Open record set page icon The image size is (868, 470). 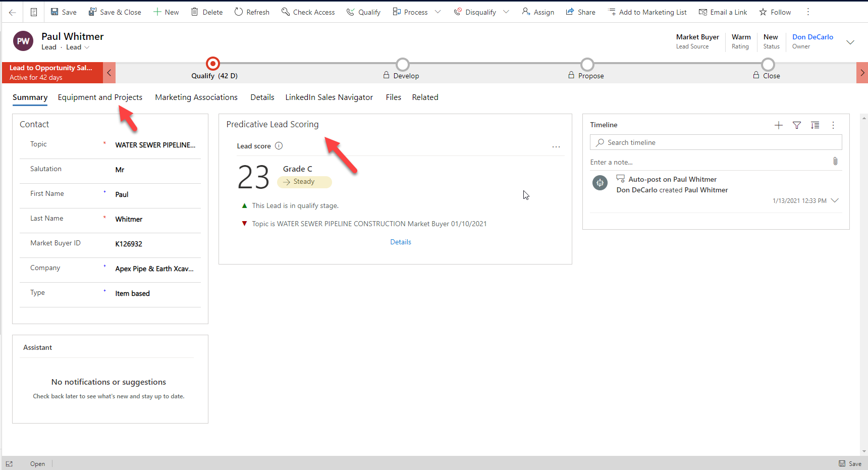click(x=34, y=12)
